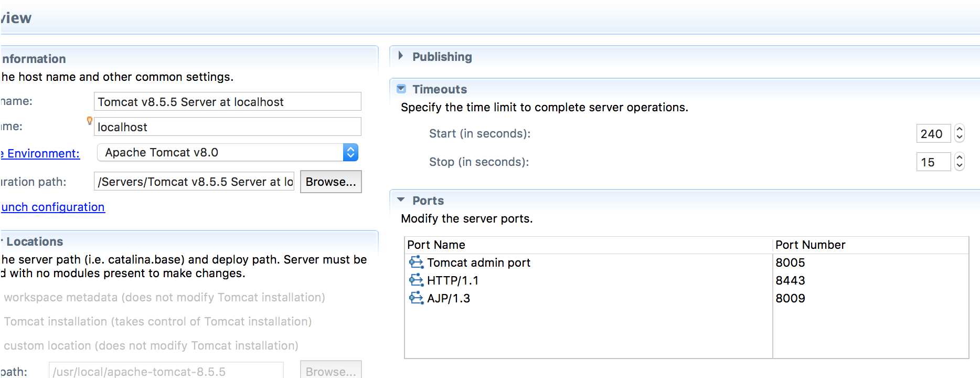Select the Tomcat admin port number 8005
The width and height of the screenshot is (980, 378).
(x=790, y=262)
